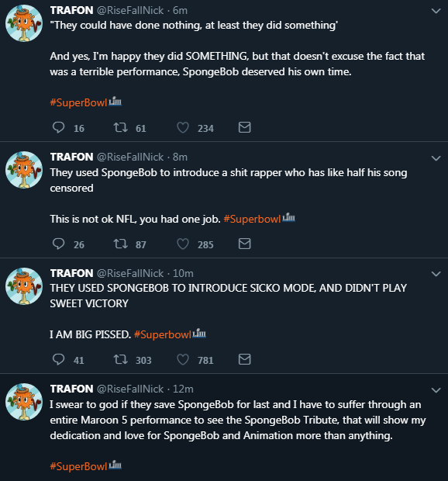Retweet the tweet with 303 retweets
Image resolution: width=448 pixels, height=481 pixels.
pyautogui.click(x=120, y=359)
